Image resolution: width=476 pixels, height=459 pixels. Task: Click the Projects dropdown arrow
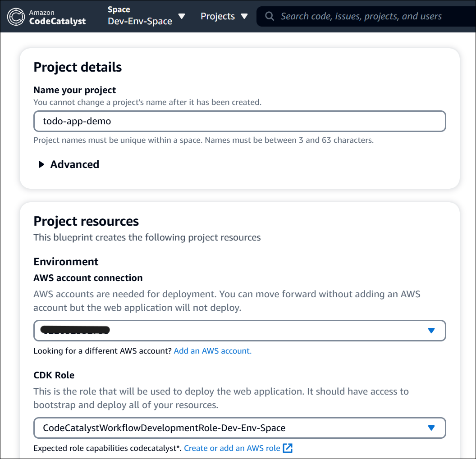(244, 16)
